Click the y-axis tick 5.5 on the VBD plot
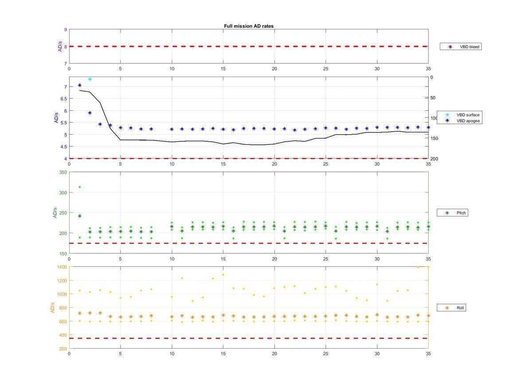Screen dimensions: 532x392 (x=64, y=123)
